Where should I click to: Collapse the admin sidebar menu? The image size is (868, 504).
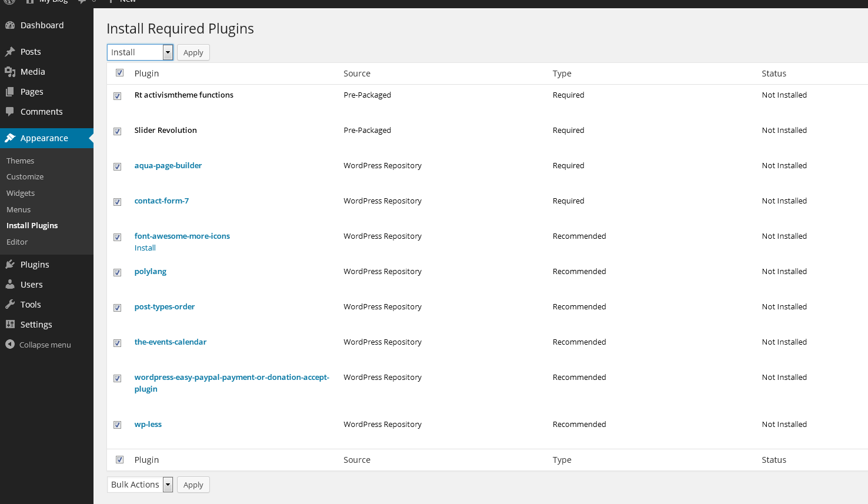coord(39,345)
